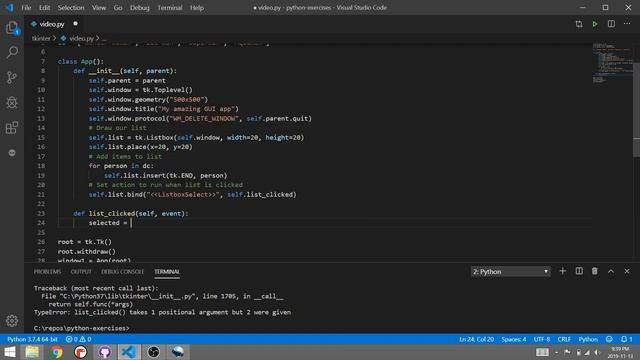Open More Actions ellipsis in editor toolbar

click(627, 24)
